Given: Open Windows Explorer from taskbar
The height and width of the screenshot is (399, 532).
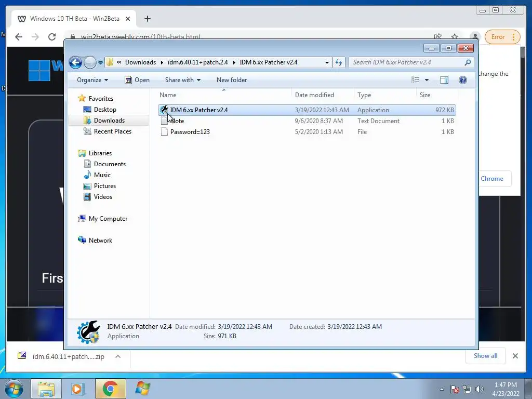Looking at the screenshot, I should pyautogui.click(x=46, y=389).
